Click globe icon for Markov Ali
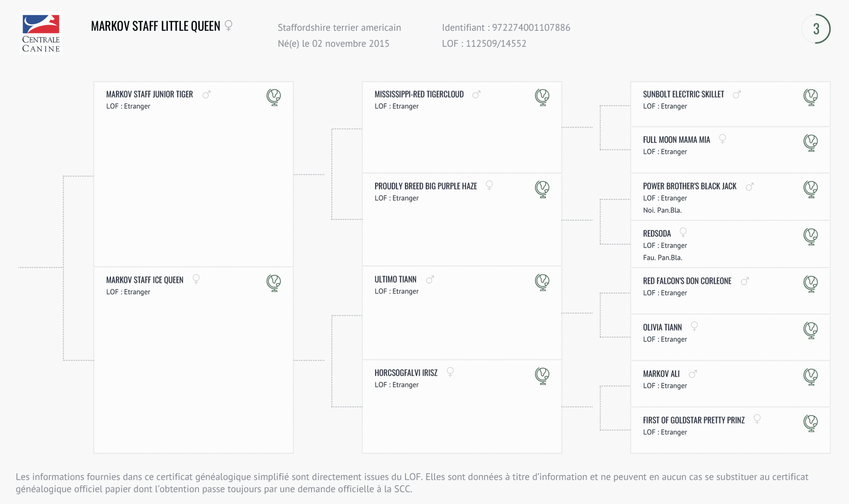Viewport: 849px width, 504px height. click(811, 377)
